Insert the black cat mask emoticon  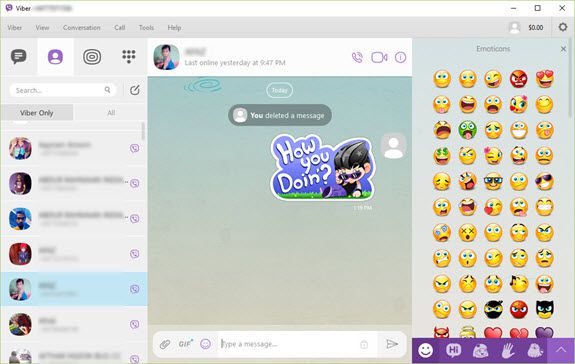545,309
